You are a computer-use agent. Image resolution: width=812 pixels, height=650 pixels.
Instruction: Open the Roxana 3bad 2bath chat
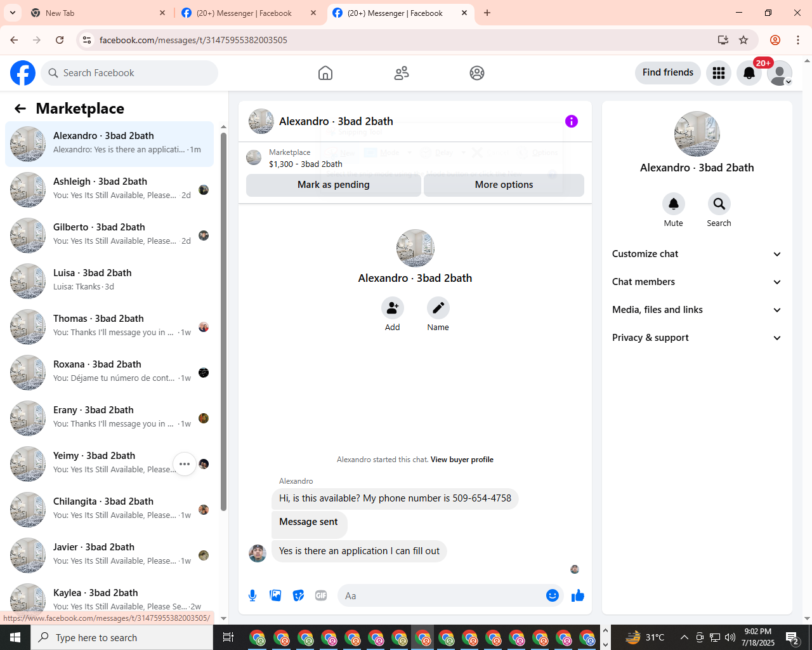pos(109,373)
